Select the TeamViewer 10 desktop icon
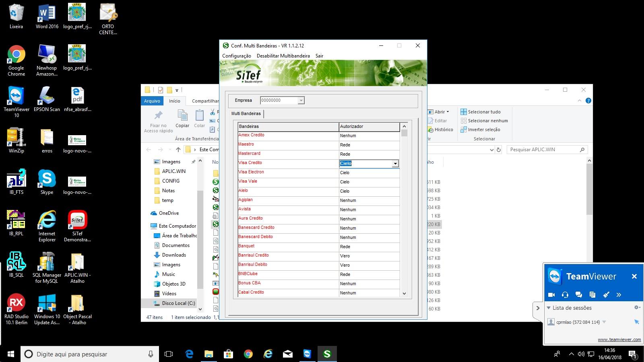644x362 pixels. (x=17, y=102)
